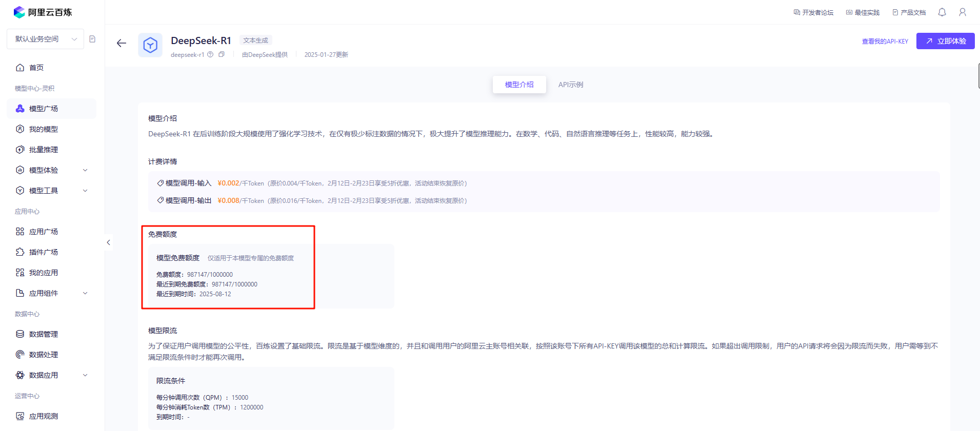
Task: Click the price tag icon for 模型调用-输出
Action: pyautogui.click(x=161, y=200)
